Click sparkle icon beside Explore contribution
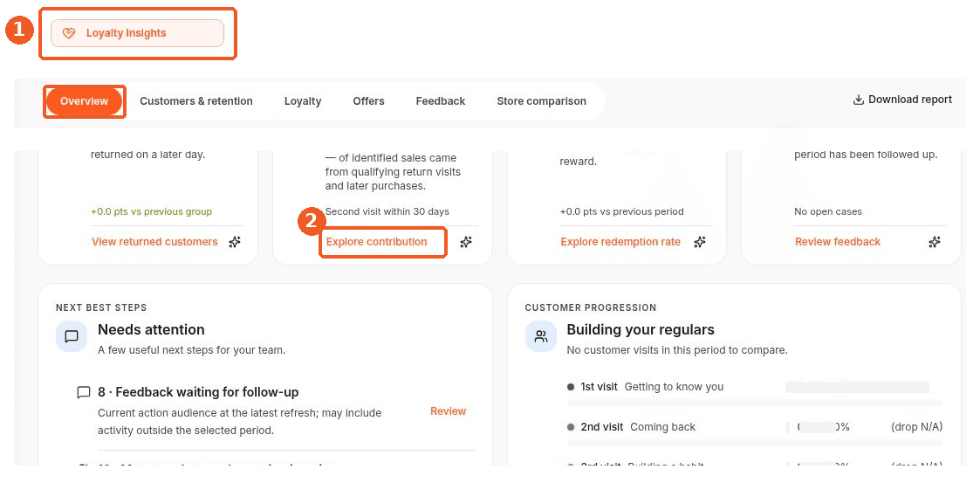 pyautogui.click(x=466, y=242)
